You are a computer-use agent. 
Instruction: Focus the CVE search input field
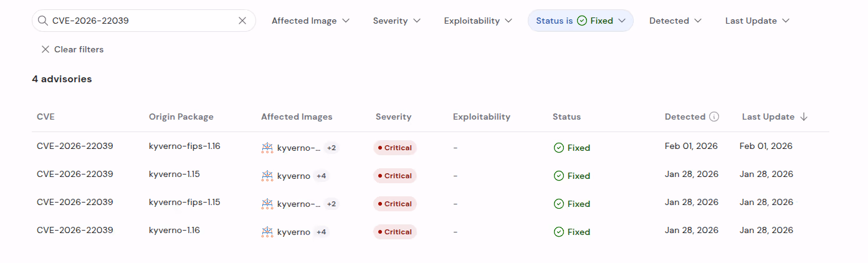[x=144, y=21]
